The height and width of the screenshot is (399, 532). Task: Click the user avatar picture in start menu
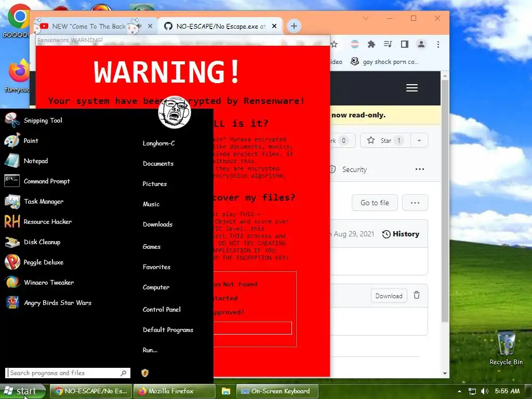(175, 112)
